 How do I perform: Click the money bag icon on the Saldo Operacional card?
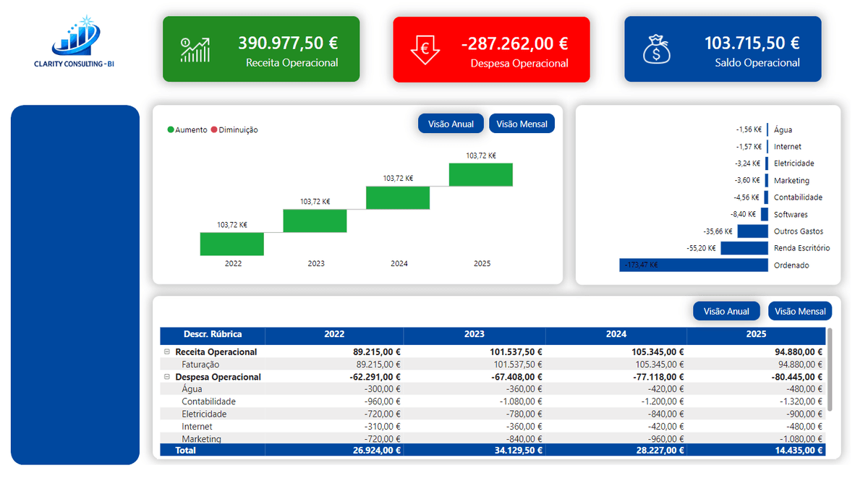(656, 48)
